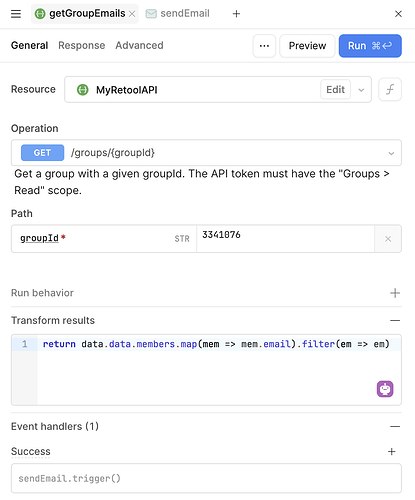Screen dimensions: 415x500
Task: Click the groupId value input field
Action: click(x=285, y=239)
